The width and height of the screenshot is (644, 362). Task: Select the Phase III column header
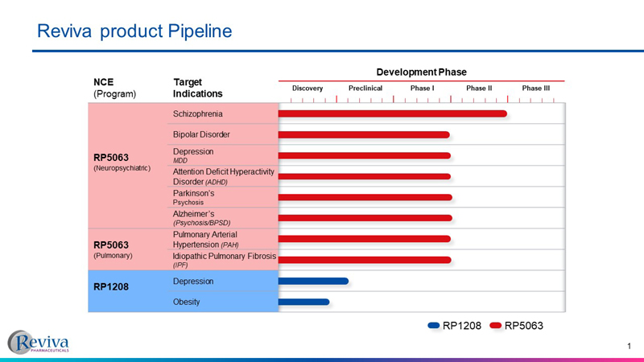[535, 88]
